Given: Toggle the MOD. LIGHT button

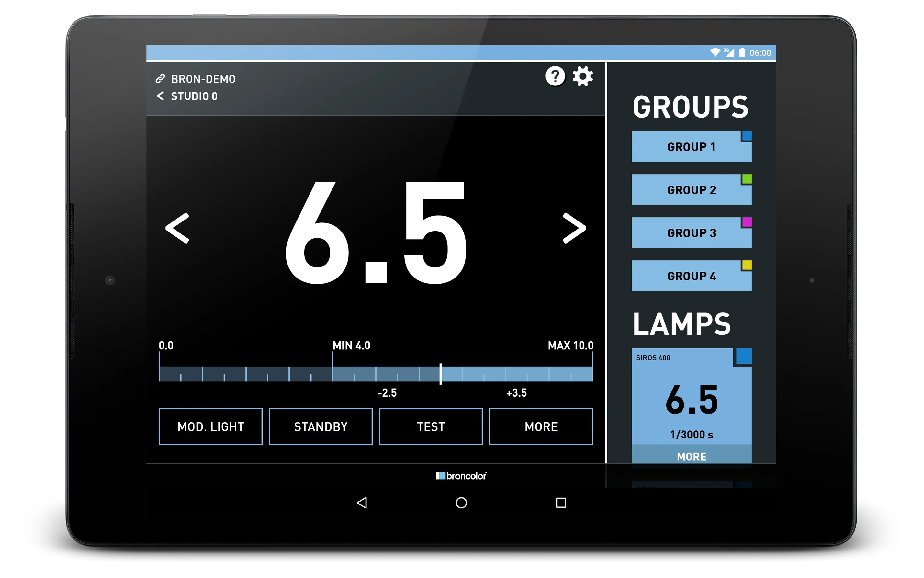Looking at the screenshot, I should pyautogui.click(x=210, y=427).
